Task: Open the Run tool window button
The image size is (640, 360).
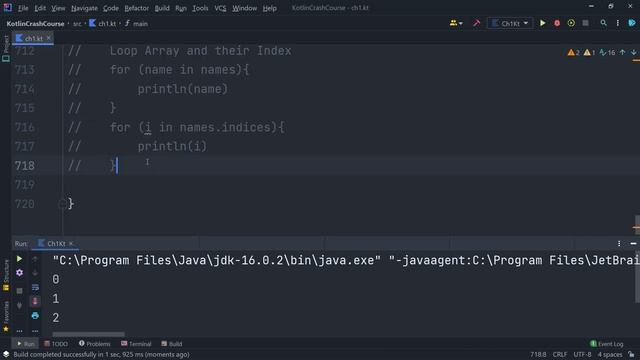Action: pos(26,344)
